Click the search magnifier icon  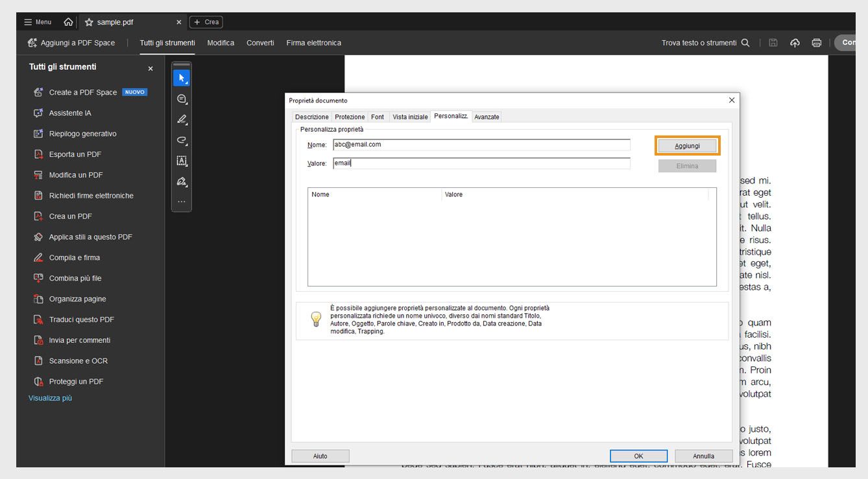click(x=745, y=43)
